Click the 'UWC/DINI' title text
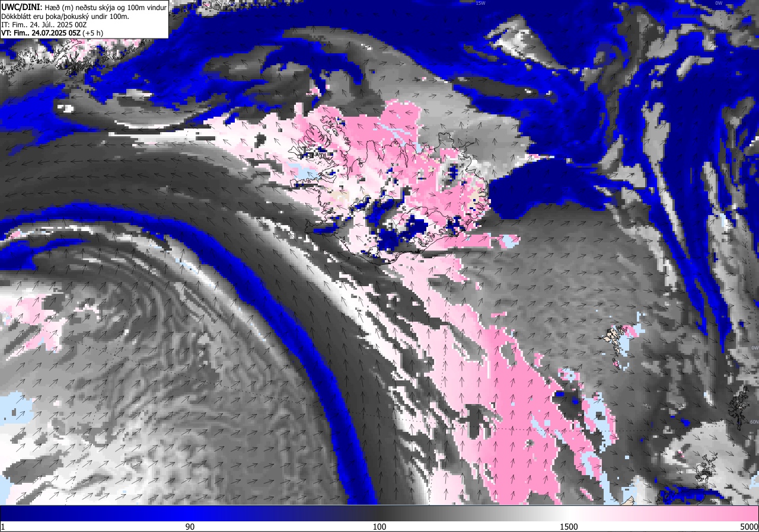 point(21,7)
